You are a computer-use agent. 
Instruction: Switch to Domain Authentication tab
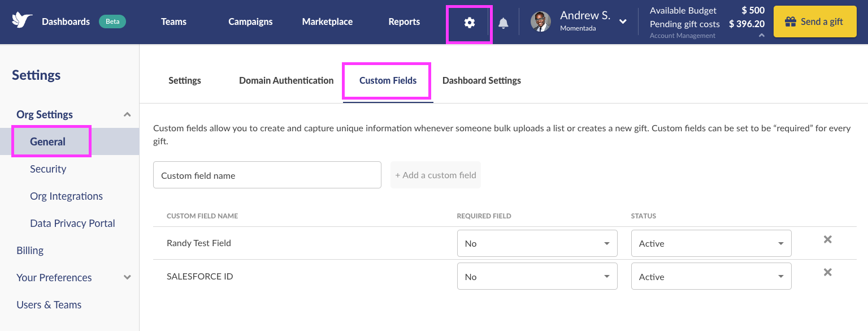point(287,80)
